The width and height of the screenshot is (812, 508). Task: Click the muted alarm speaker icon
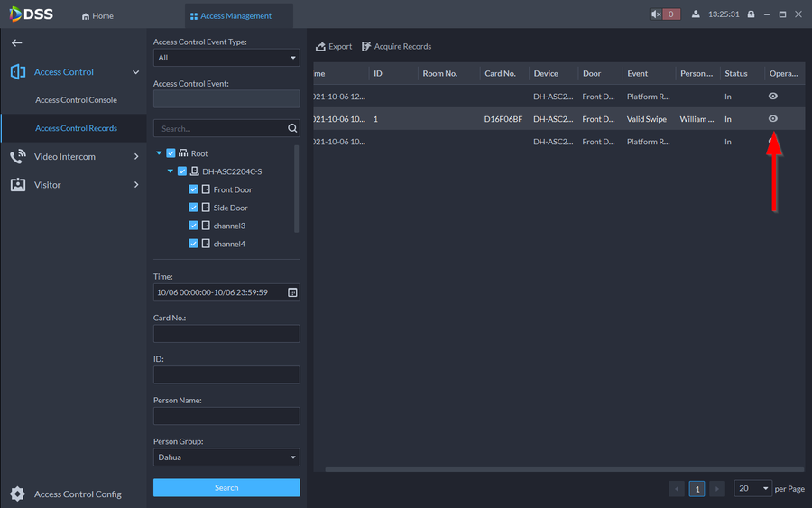[658, 14]
